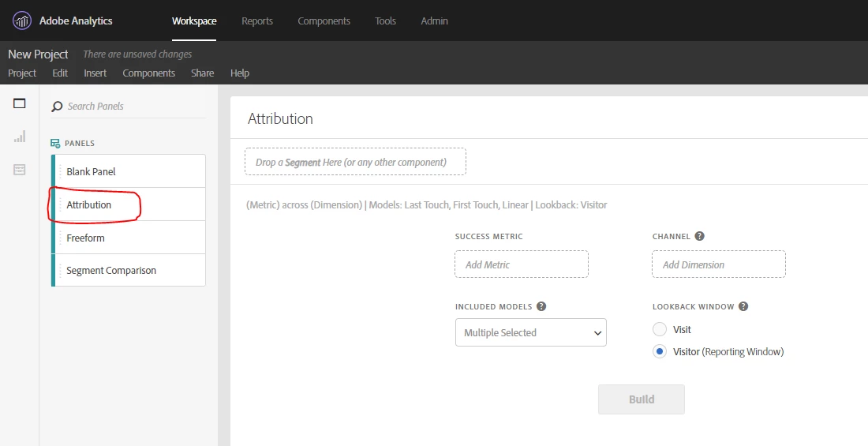Click the help icon next to CHANNEL
The width and height of the screenshot is (868, 446).
coord(700,236)
